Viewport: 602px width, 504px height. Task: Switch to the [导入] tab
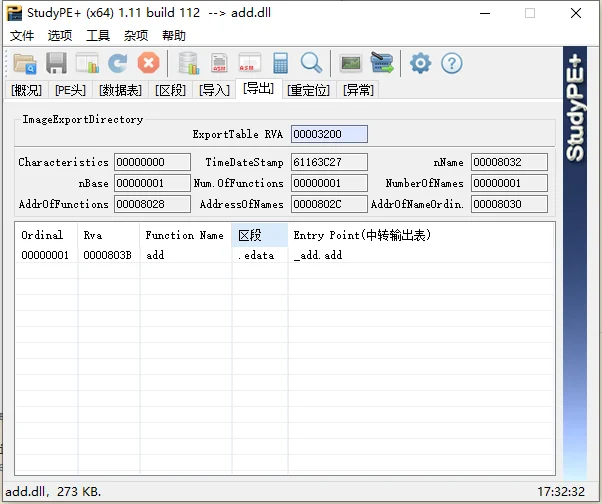pyautogui.click(x=214, y=90)
